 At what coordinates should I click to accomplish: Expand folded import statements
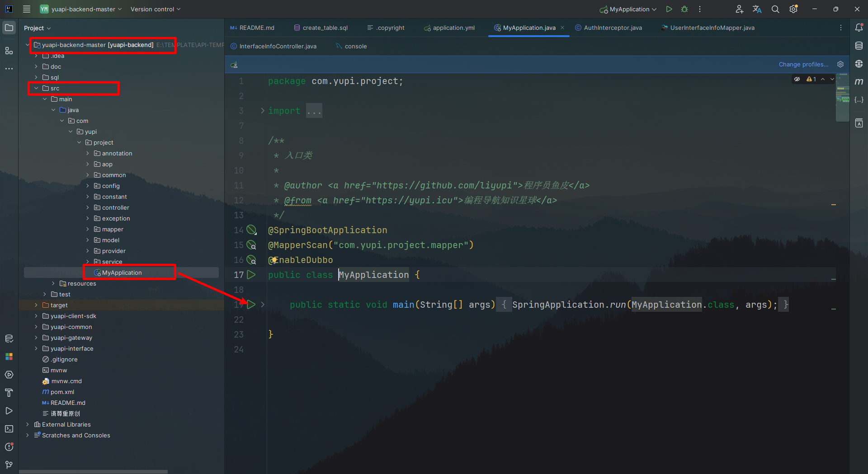click(263, 111)
